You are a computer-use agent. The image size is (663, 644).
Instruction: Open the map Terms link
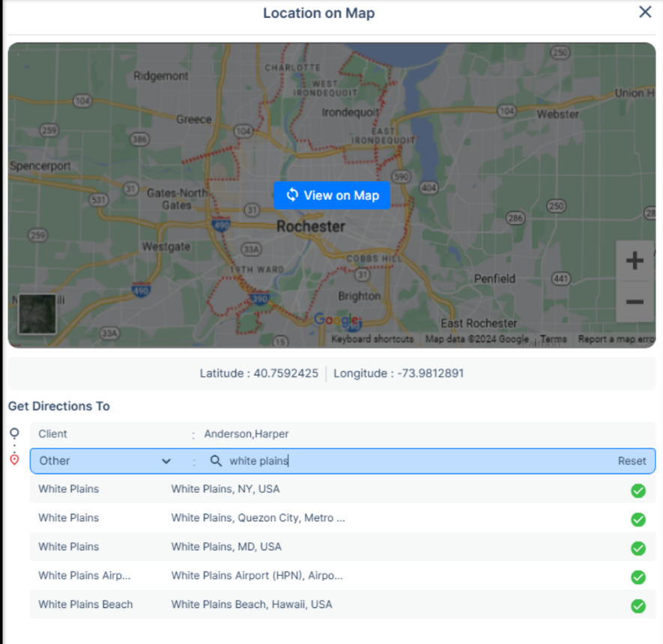(x=553, y=339)
